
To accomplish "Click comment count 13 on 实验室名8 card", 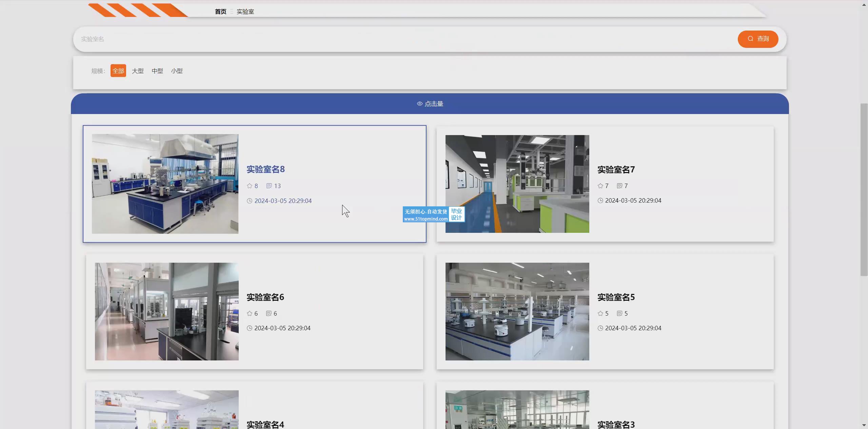I will (277, 186).
